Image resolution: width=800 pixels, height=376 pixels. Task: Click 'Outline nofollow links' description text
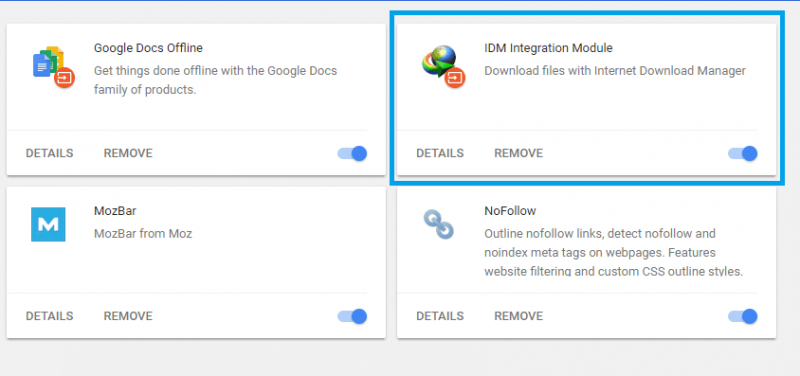(613, 253)
